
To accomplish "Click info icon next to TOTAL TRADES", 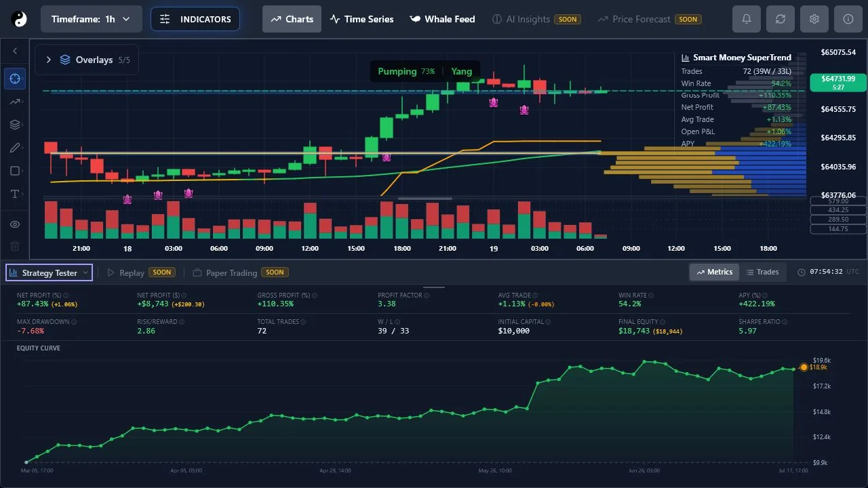I will (x=304, y=322).
